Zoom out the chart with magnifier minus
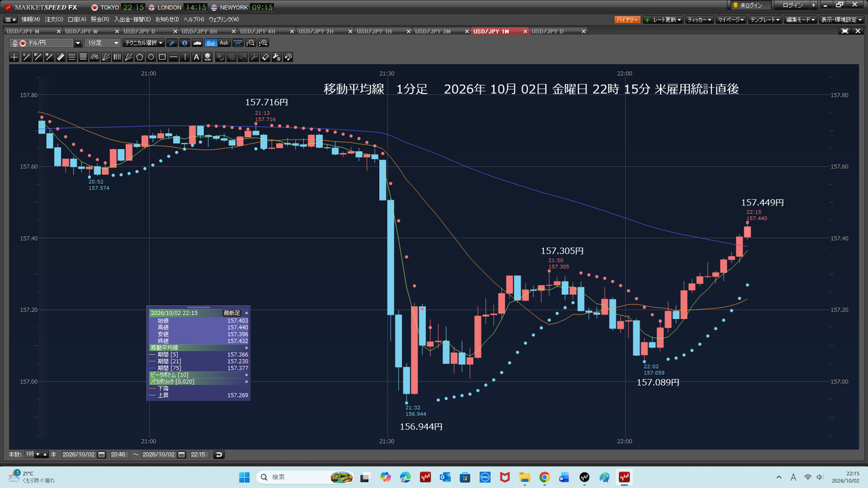 251,43
